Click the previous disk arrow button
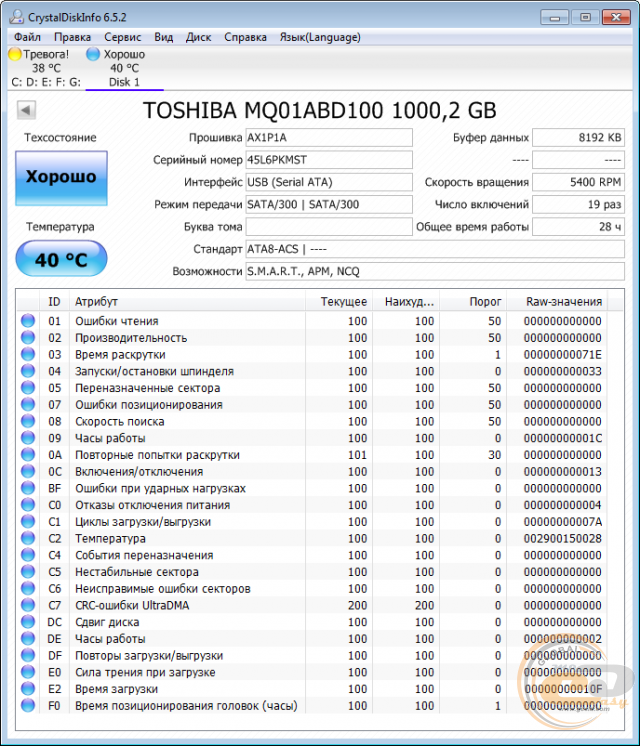The width and height of the screenshot is (640, 746). [x=26, y=110]
